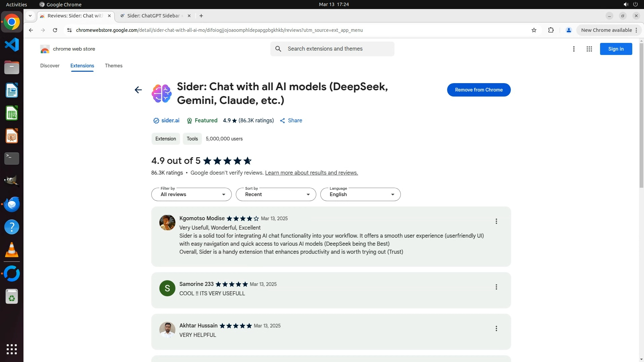Open three-dot menu on Kgomotso Modise review
644x362 pixels.
(x=496, y=221)
